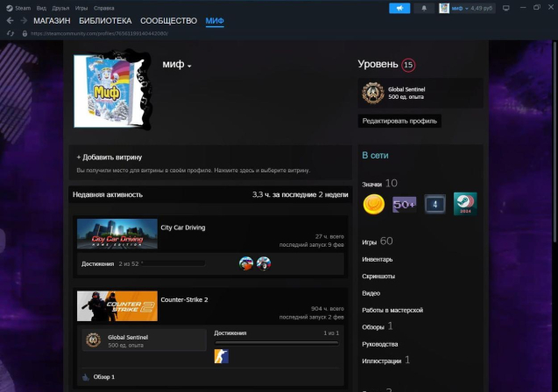Click the first City Car Driving achievement icon
The image size is (558, 392).
click(246, 262)
